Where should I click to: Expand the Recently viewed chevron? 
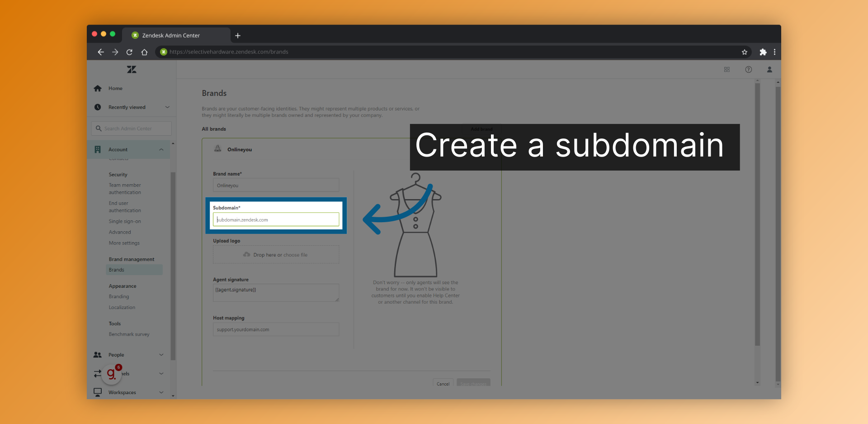[167, 107]
